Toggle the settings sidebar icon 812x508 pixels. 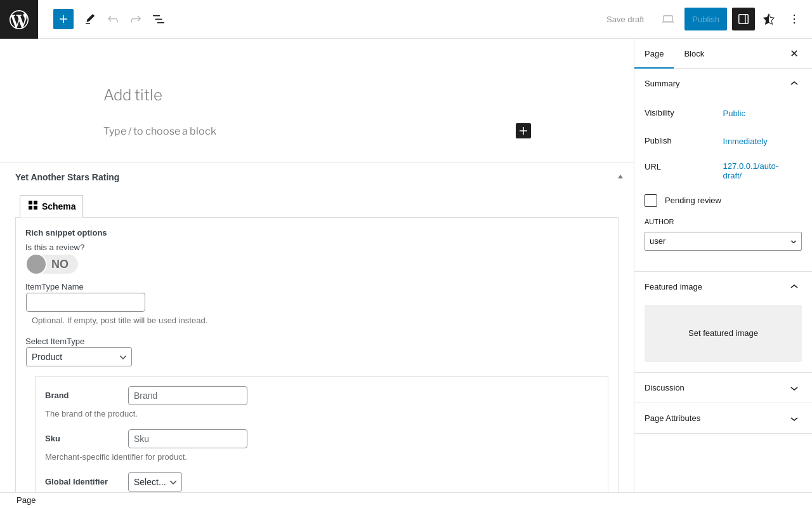pos(743,19)
